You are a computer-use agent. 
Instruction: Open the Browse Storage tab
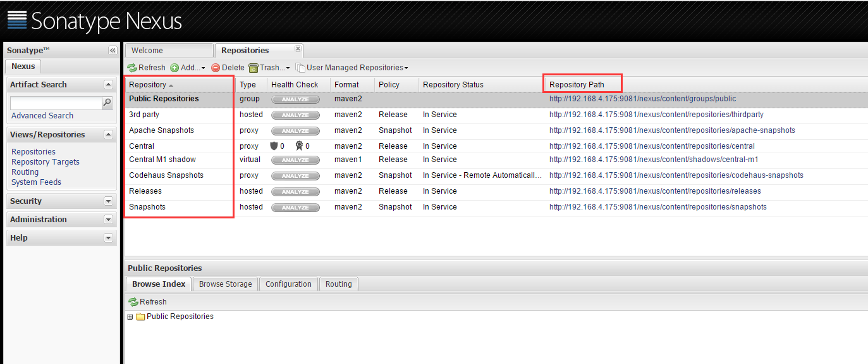click(226, 284)
